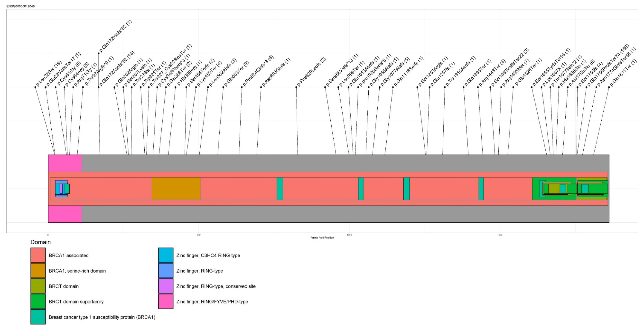The width and height of the screenshot is (644, 329).
Task: Click the BRCA1-associated legend color swatch
Action: [x=38, y=255]
